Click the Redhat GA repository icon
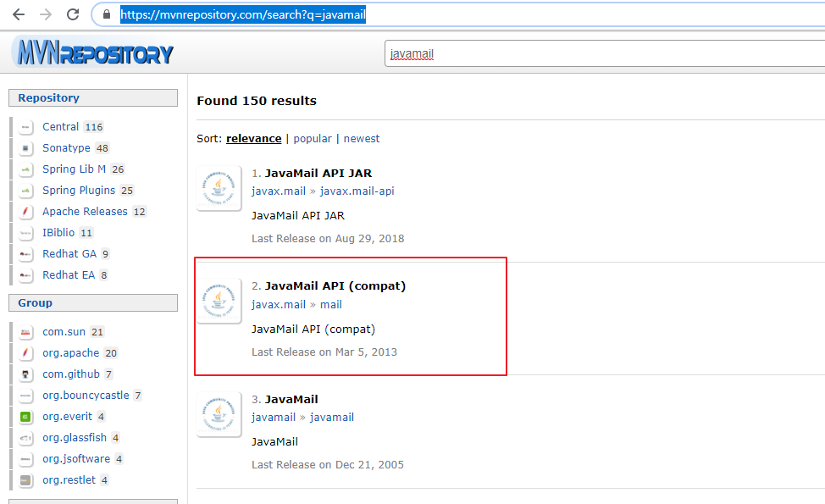The image size is (825, 504). tap(25, 254)
